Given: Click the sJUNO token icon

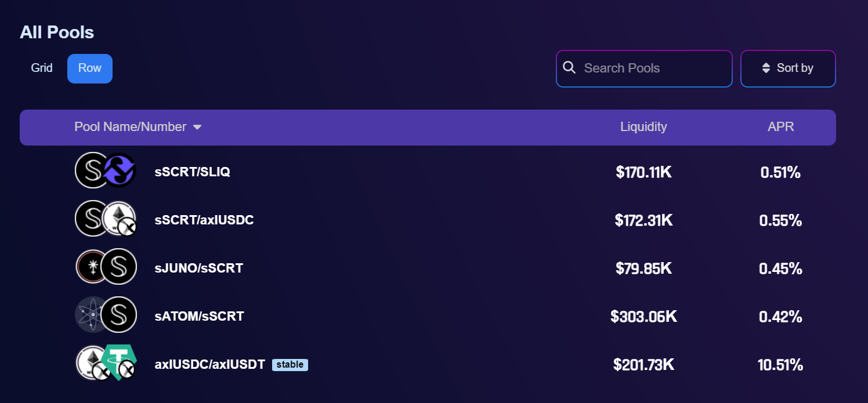Looking at the screenshot, I should tap(92, 267).
